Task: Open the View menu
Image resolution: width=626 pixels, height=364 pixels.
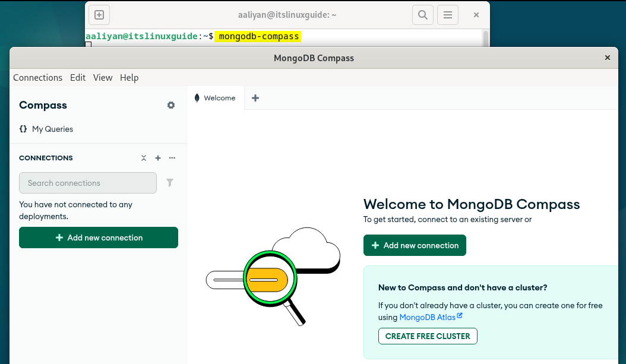Action: coord(103,78)
